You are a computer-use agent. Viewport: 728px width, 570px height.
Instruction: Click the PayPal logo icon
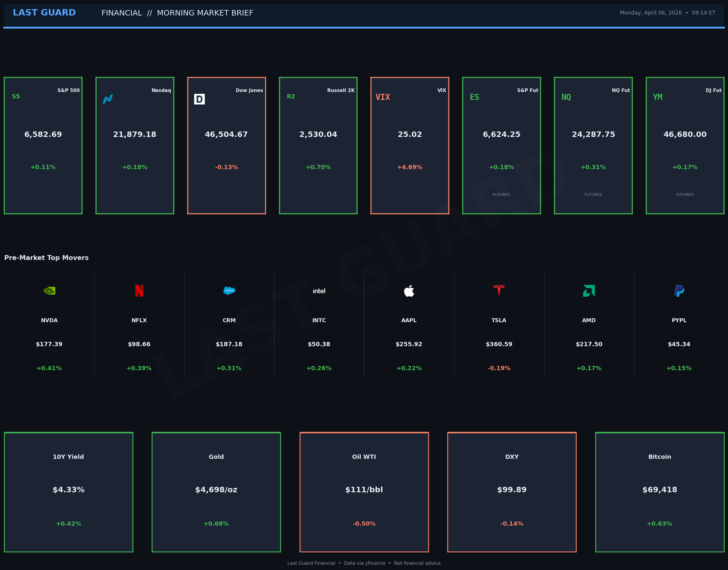point(679,291)
